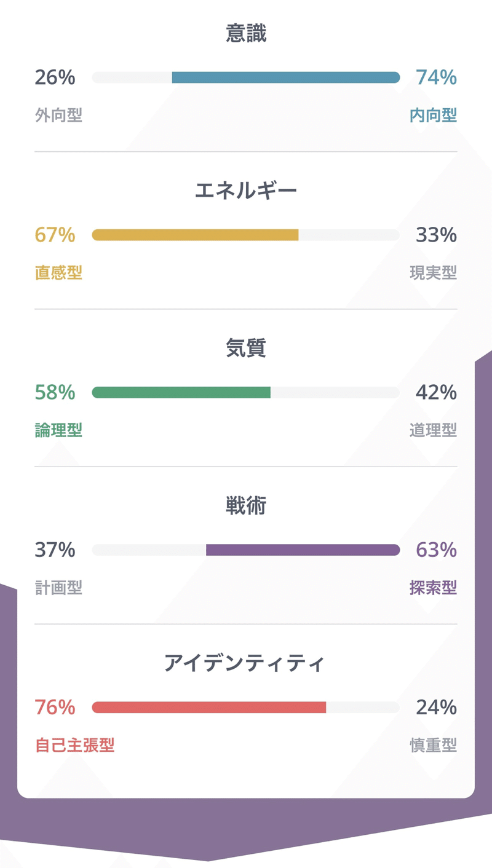The height and width of the screenshot is (868, 492).
Task: Click the 意識 section heading
Action: pyautogui.click(x=246, y=34)
